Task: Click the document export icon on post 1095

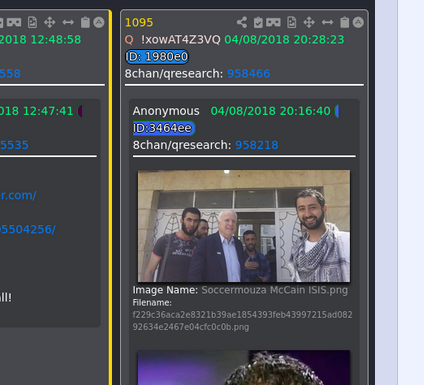Action: tap(292, 22)
